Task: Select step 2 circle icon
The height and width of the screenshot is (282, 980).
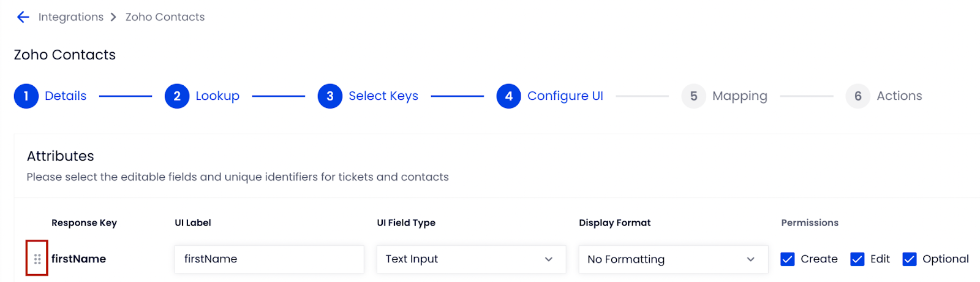Action: pyautogui.click(x=177, y=96)
